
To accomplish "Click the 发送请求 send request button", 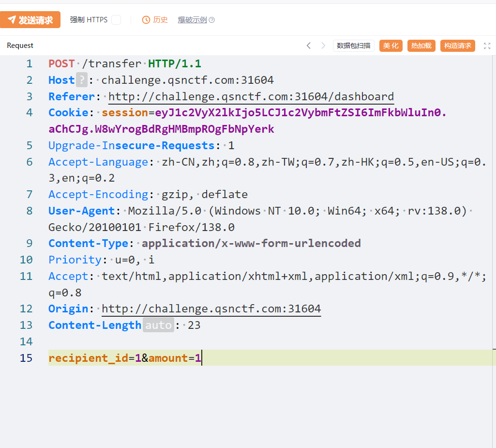I will coord(30,20).
